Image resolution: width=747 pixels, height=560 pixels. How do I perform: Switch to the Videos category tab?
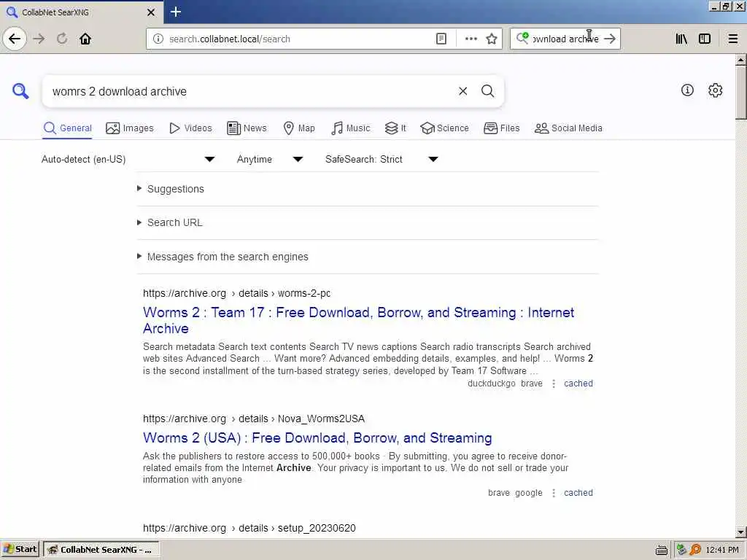click(190, 128)
